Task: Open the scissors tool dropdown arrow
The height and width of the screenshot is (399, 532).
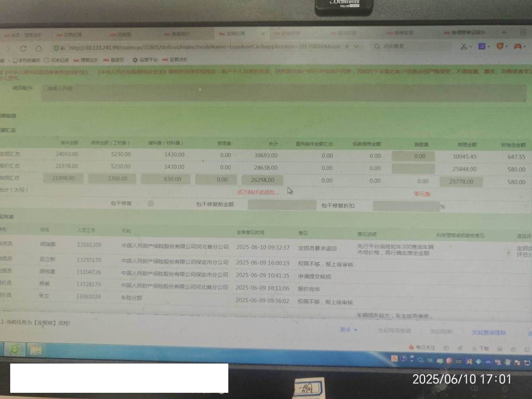Action: [470, 47]
